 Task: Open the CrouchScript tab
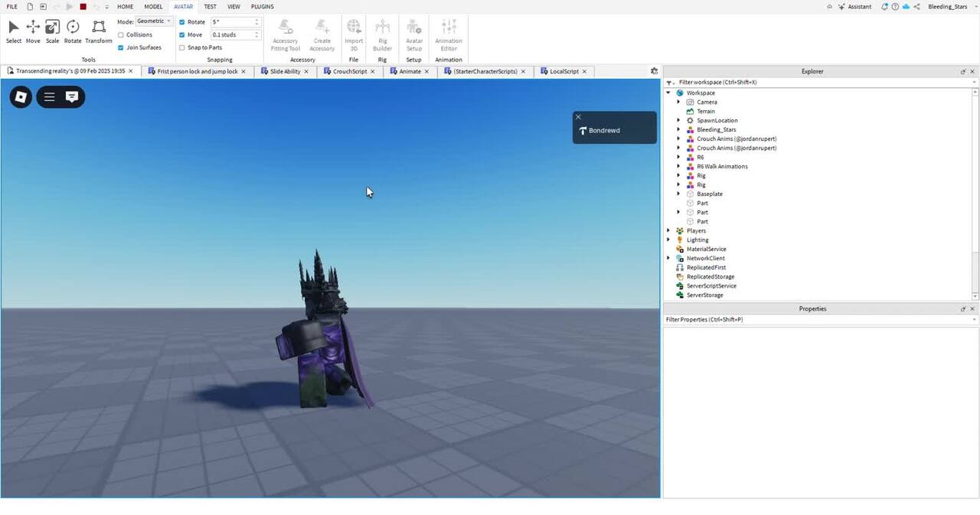point(349,71)
